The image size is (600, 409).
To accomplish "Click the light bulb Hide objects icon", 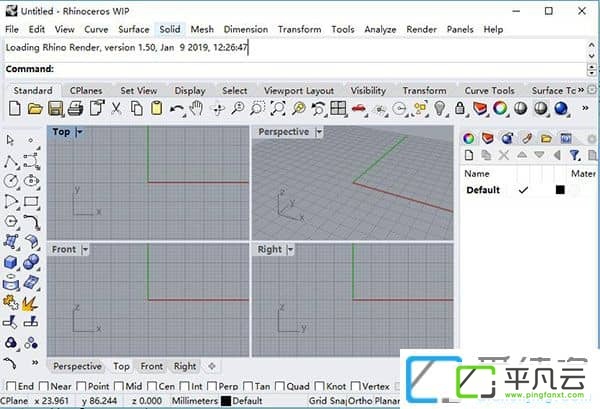I will (x=440, y=109).
